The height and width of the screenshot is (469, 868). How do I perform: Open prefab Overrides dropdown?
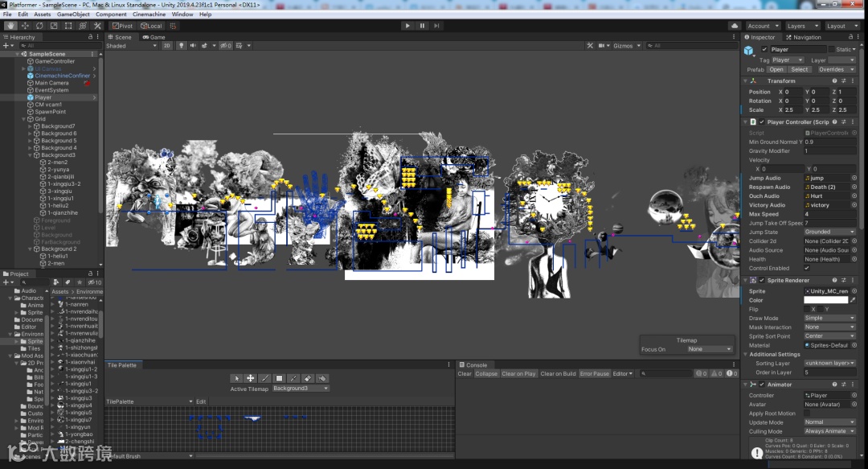tap(836, 69)
